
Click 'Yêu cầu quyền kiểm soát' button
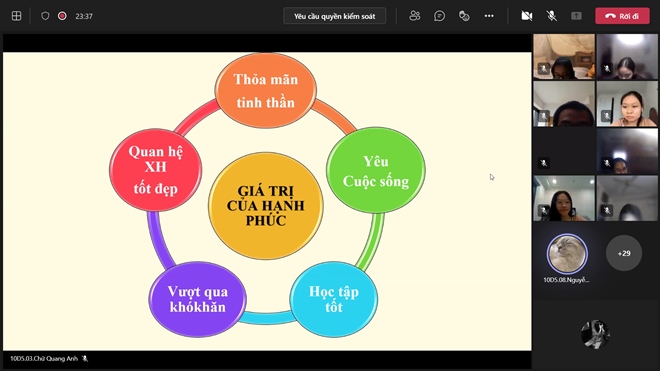tap(335, 16)
